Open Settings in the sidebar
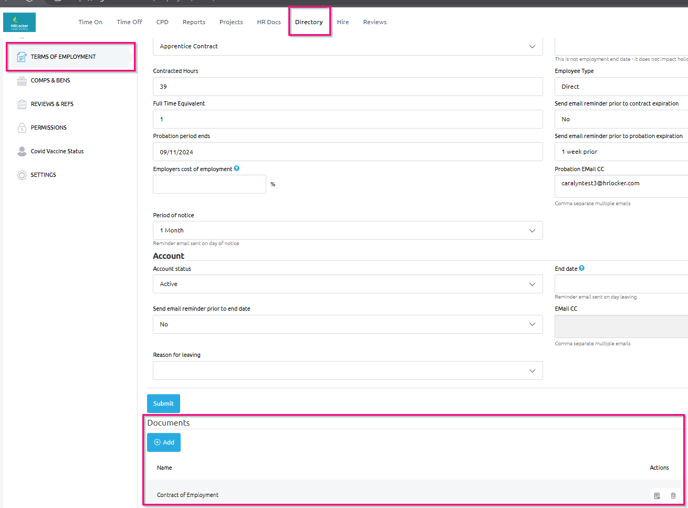 (x=43, y=175)
